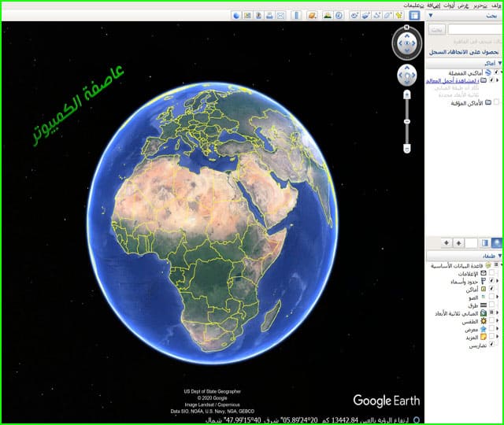Expand the معرض gallery layer arrow
Image resolution: width=504 pixels, height=425 pixels.
498,329
